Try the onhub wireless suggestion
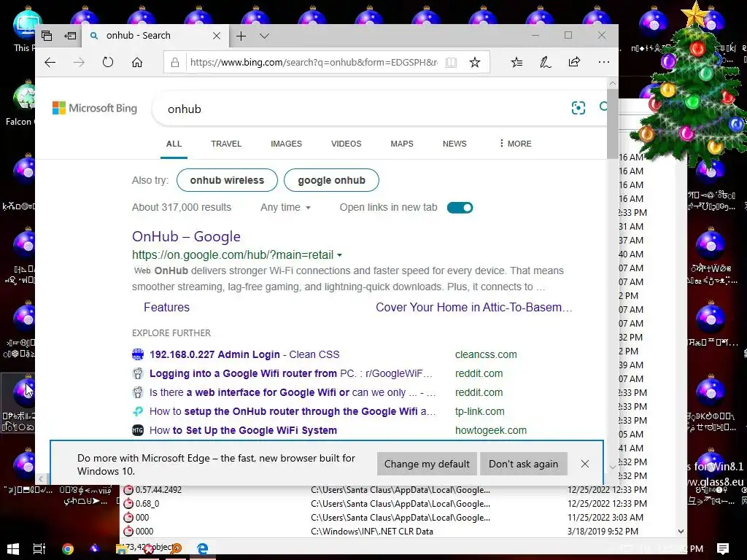 [x=227, y=181]
